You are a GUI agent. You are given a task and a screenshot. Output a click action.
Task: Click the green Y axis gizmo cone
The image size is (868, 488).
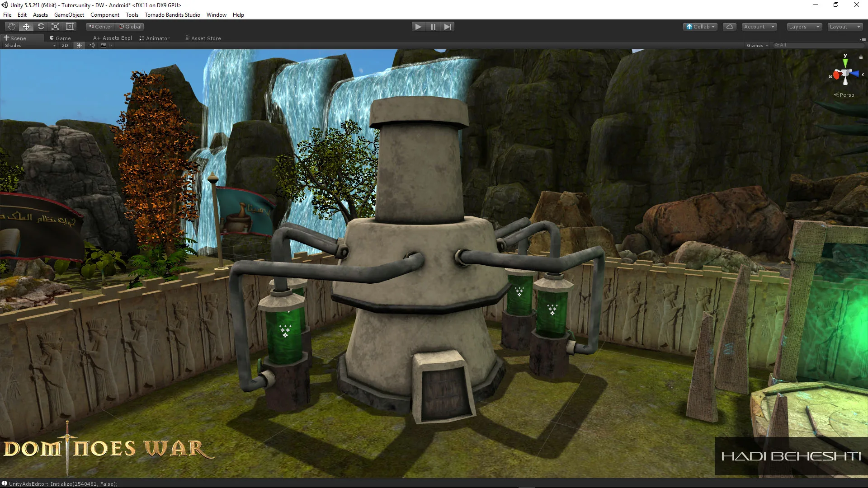845,63
